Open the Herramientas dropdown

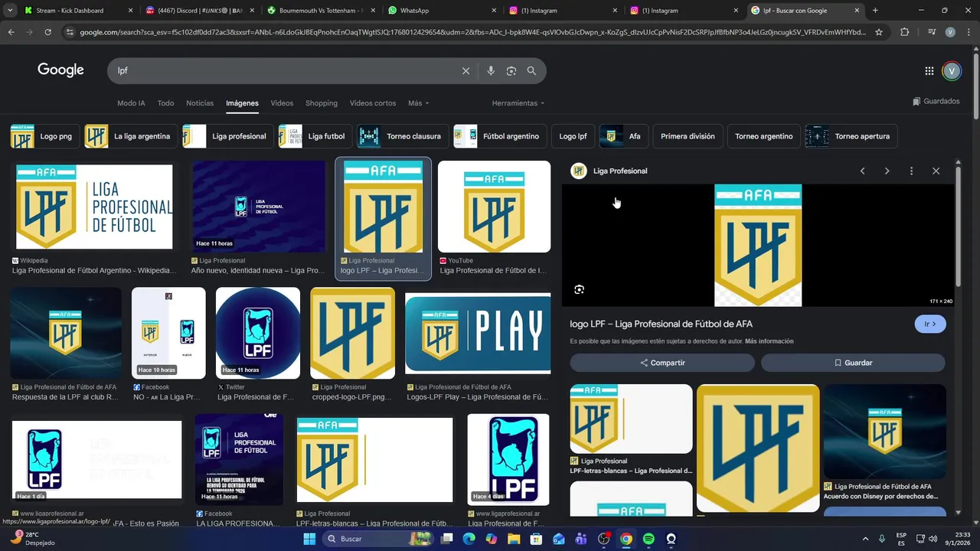click(518, 103)
